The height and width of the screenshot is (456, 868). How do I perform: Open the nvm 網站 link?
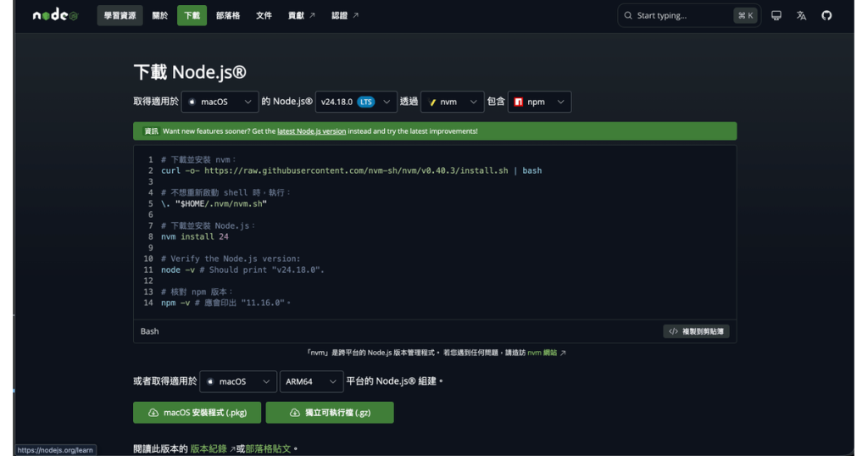(542, 353)
